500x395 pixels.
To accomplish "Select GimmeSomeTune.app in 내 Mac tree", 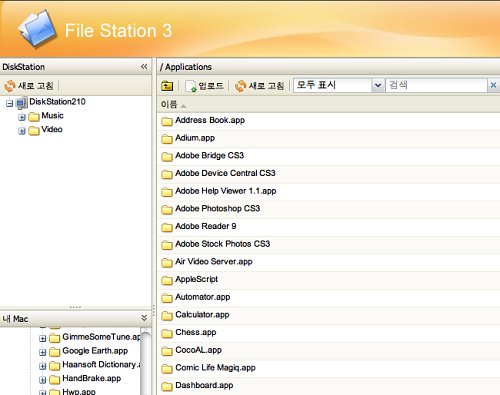I will click(101, 337).
